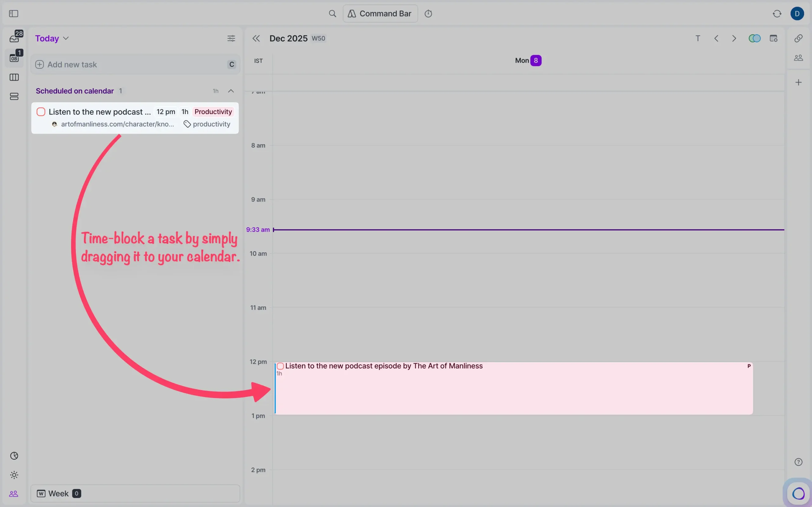Viewport: 812px width, 507px height.
Task: Toggle the overlapping calendars visibility circles
Action: pos(755,38)
